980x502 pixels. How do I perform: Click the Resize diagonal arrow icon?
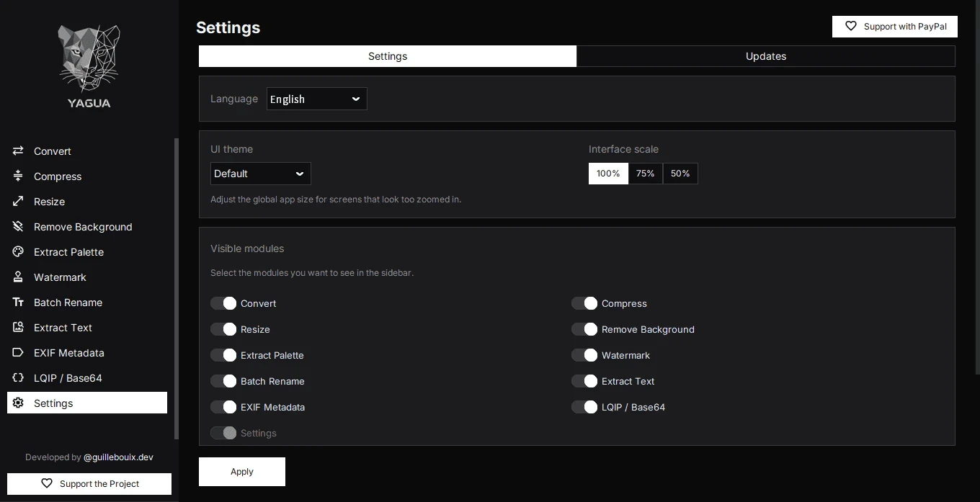tap(18, 202)
